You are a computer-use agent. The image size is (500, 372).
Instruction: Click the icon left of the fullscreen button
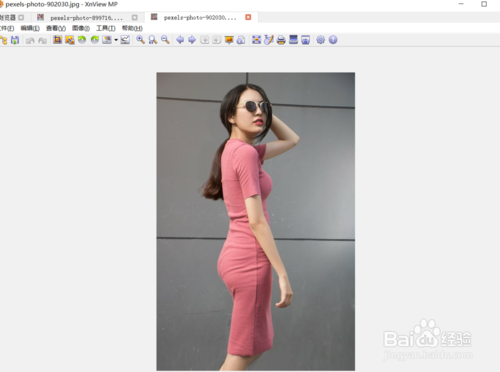[241, 40]
